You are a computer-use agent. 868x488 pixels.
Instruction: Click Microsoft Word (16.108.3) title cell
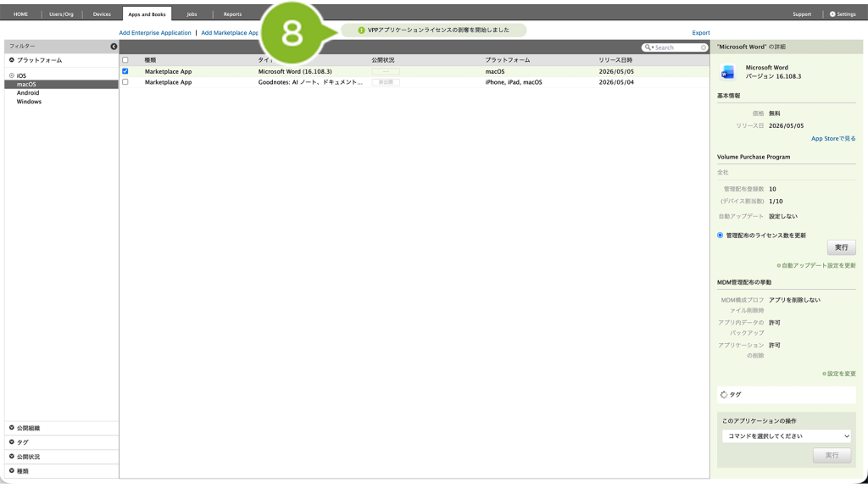(x=295, y=72)
